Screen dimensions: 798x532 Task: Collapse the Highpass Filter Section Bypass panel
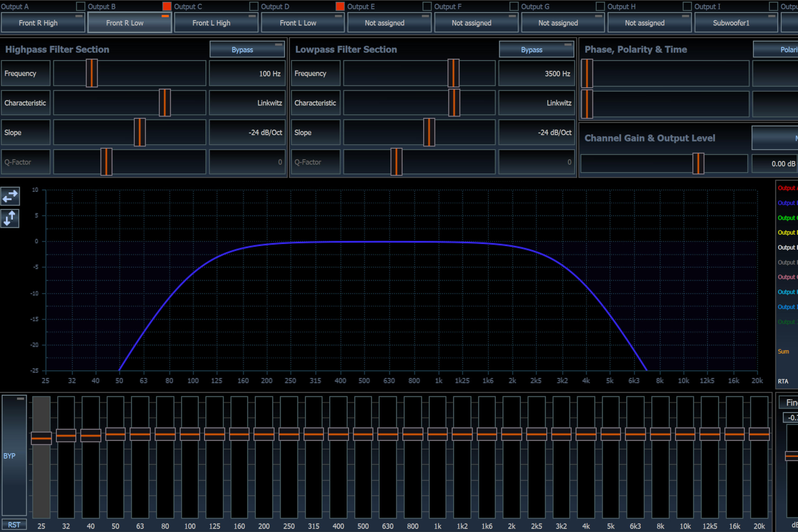(x=279, y=44)
